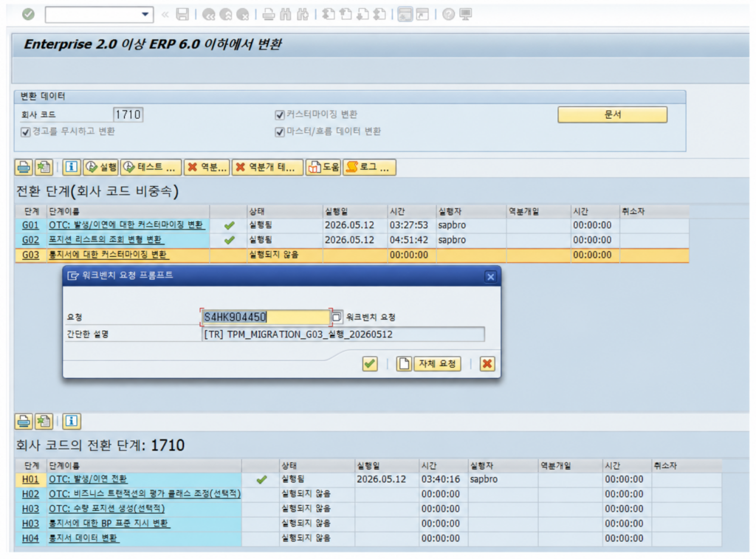The image size is (756, 559).
Task: Click the print icon in top toolbar
Action: [269, 15]
